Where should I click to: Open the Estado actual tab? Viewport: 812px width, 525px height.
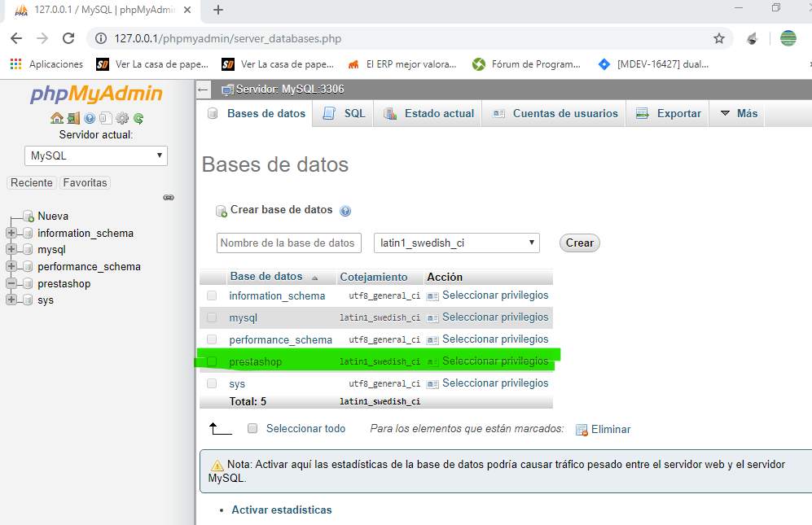tap(428, 113)
